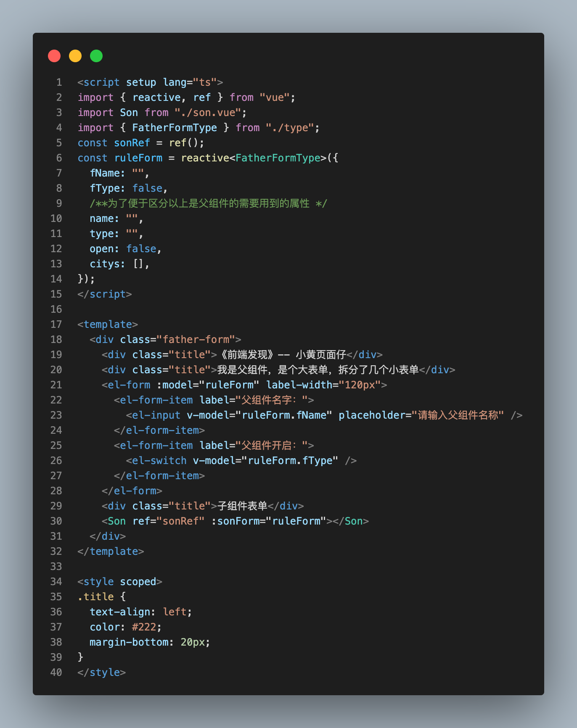Click the placeholder '请输入父组件名称'
Image resolution: width=577 pixels, height=728 pixels.
(458, 415)
